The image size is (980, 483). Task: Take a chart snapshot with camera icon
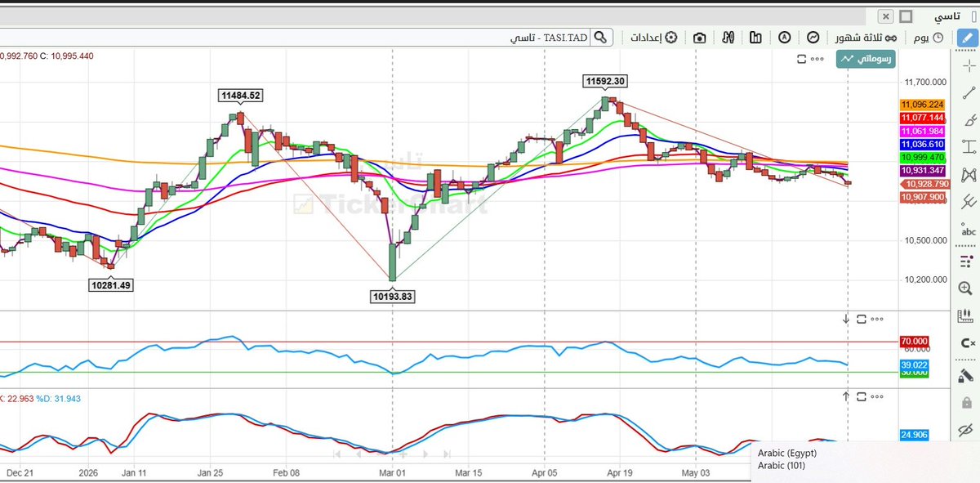tap(700, 38)
